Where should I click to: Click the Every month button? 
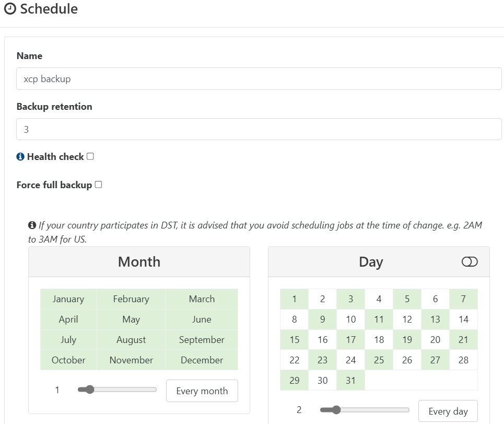[202, 391]
